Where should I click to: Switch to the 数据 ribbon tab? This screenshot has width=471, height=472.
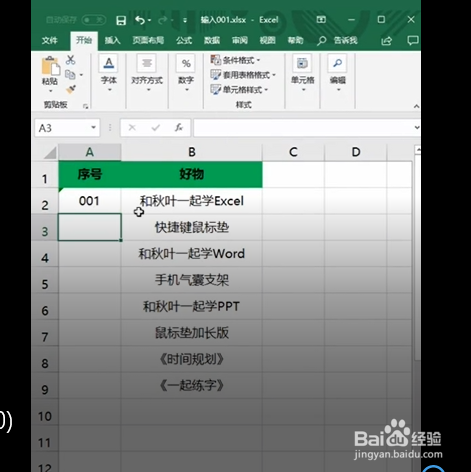[212, 41]
